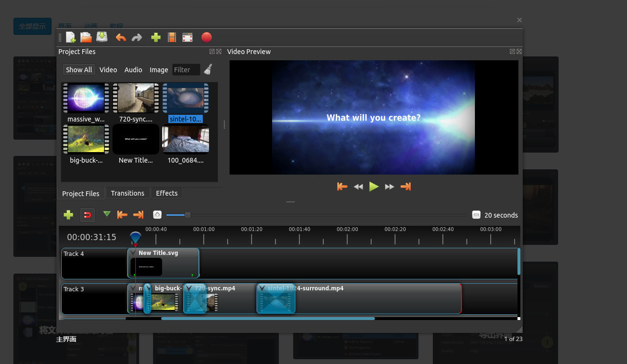Open the big-buck clip menu arrow

pos(148,288)
